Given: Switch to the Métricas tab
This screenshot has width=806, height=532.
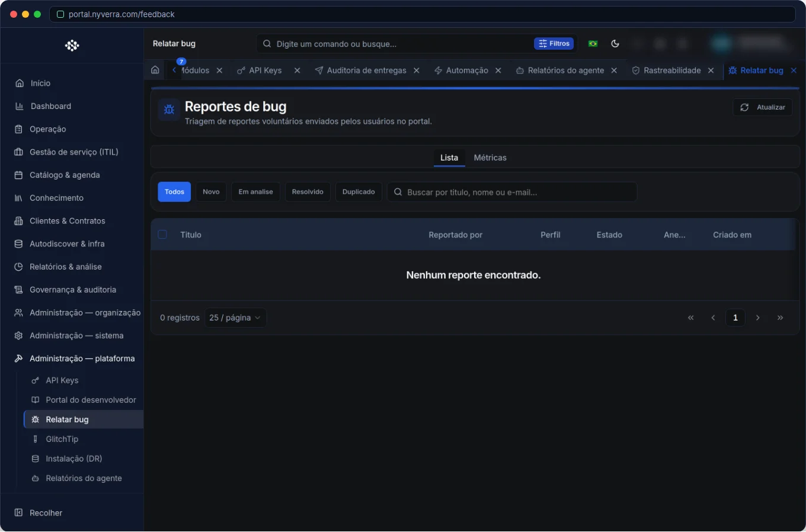Looking at the screenshot, I should (x=490, y=158).
